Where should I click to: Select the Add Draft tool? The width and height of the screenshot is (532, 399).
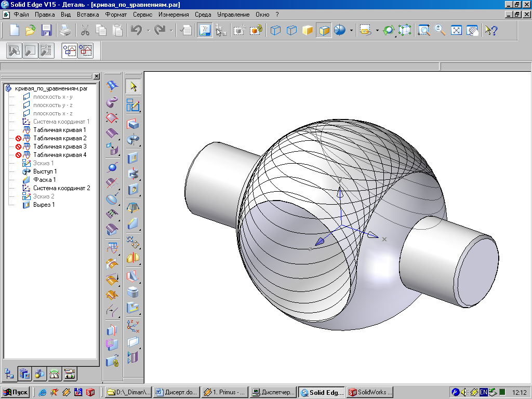[x=133, y=207]
